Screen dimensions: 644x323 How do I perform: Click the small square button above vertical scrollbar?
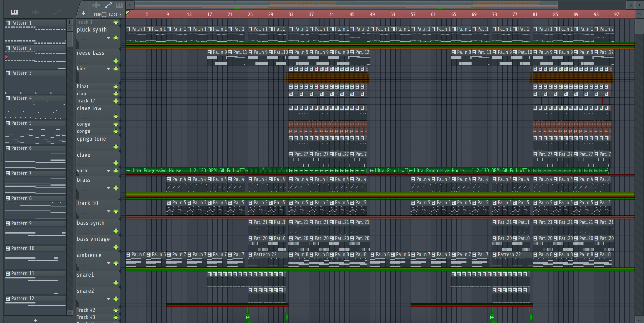tap(639, 5)
